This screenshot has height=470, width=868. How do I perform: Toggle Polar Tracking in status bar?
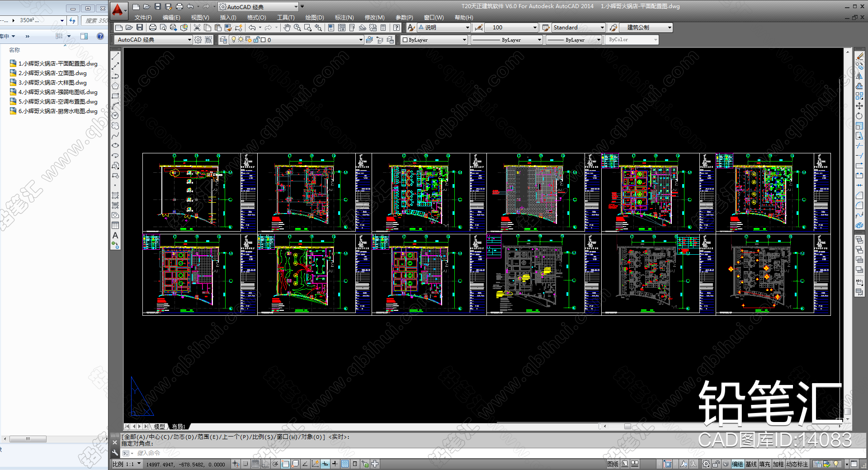[x=275, y=464]
